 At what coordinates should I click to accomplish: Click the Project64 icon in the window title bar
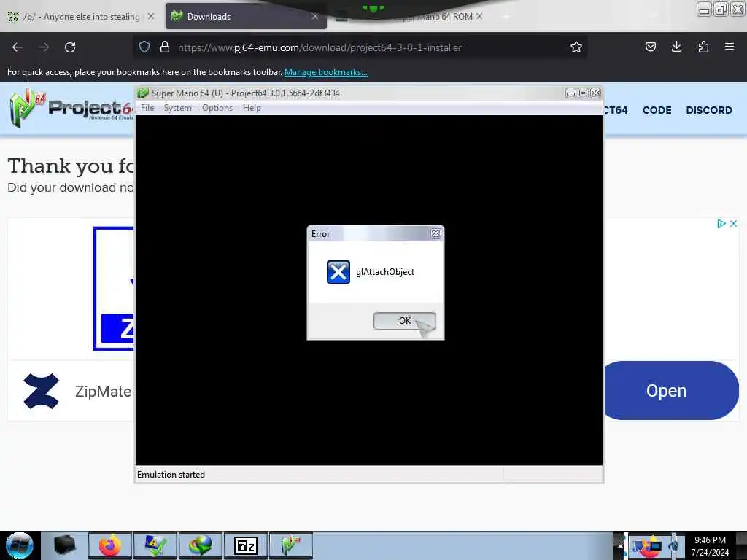click(142, 93)
